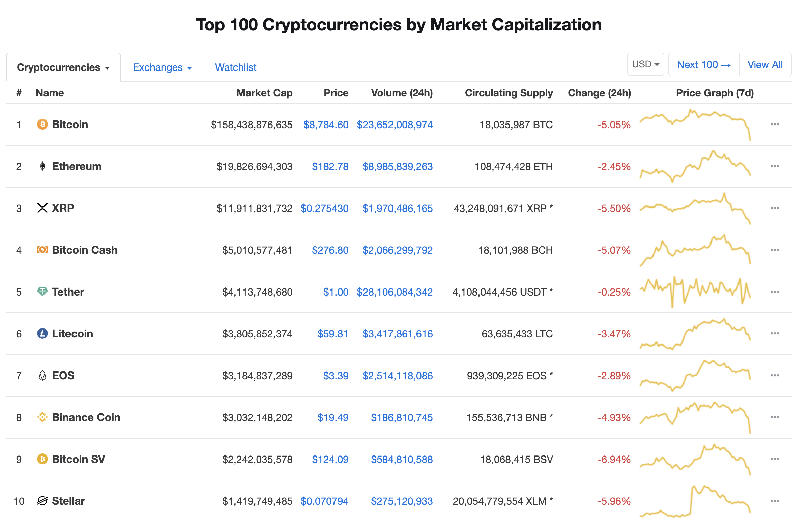The image size is (812, 525).
Task: Open the Cryptocurrencies dropdown tab
Action: pyautogui.click(x=63, y=67)
